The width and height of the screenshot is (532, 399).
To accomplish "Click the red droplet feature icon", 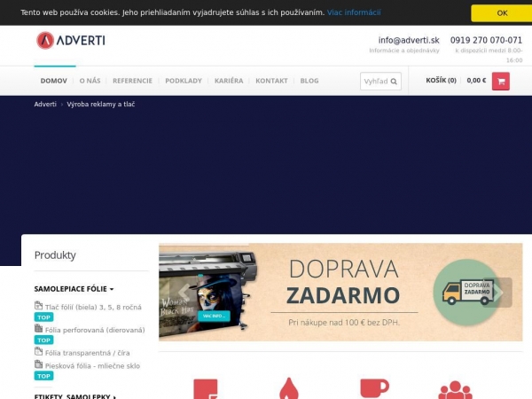I will pos(289,388).
